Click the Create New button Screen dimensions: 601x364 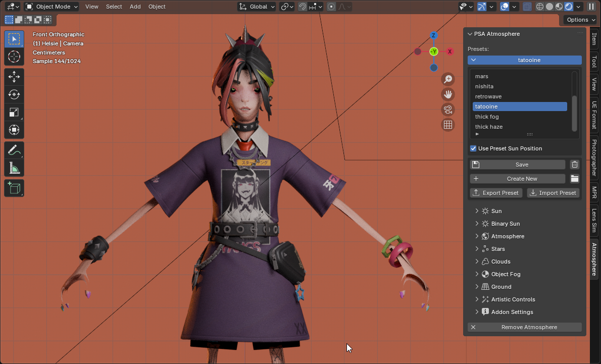click(x=518, y=179)
